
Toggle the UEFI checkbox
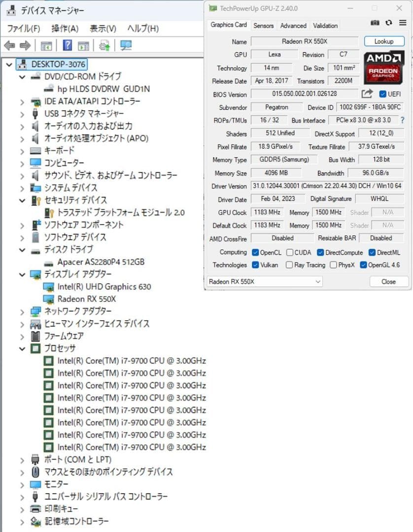pyautogui.click(x=382, y=94)
